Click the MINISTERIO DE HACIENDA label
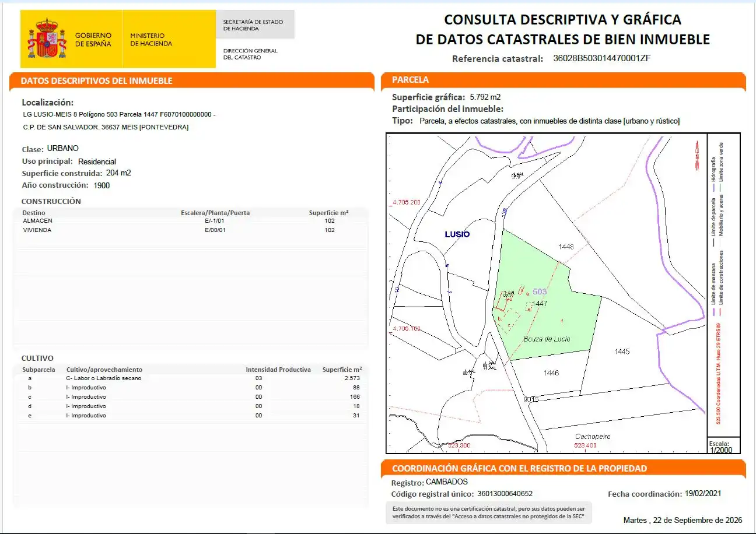Screen dimensions: 756x534 (x=151, y=40)
